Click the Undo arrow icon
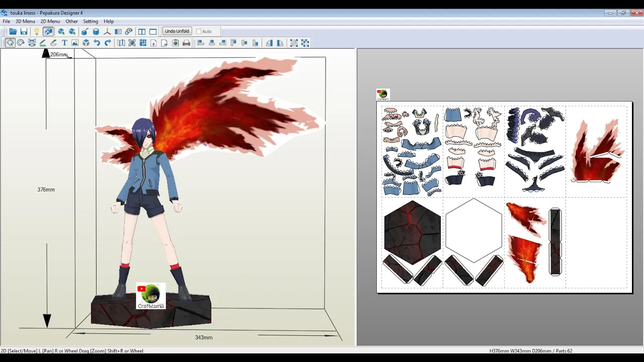 coord(97,43)
